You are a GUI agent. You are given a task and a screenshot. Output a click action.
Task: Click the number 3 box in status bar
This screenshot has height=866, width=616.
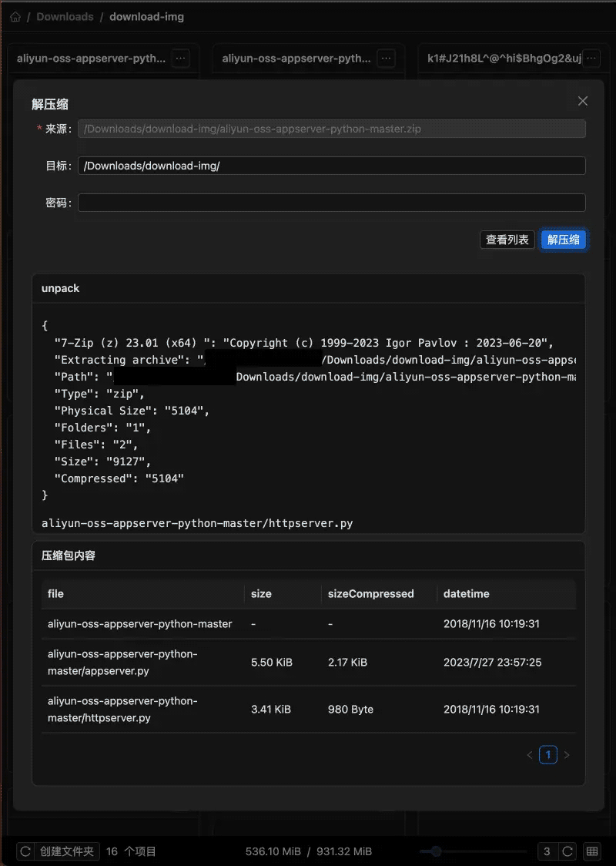547,851
